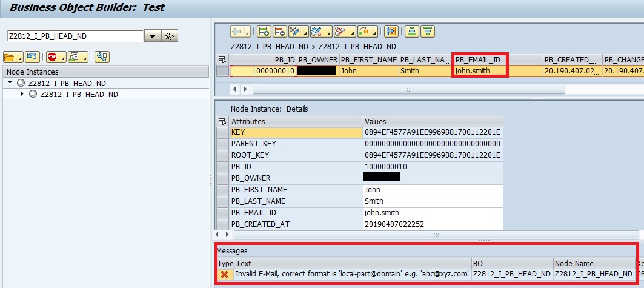This screenshot has height=288, width=644.
Task: Click the PB_OWNER column header
Action: 318,59
